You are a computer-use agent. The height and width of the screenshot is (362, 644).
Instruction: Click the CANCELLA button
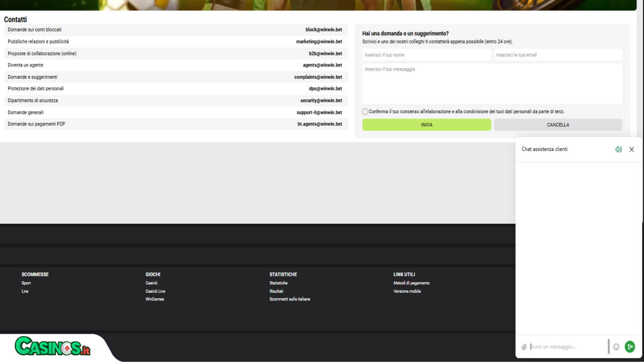tap(558, 125)
